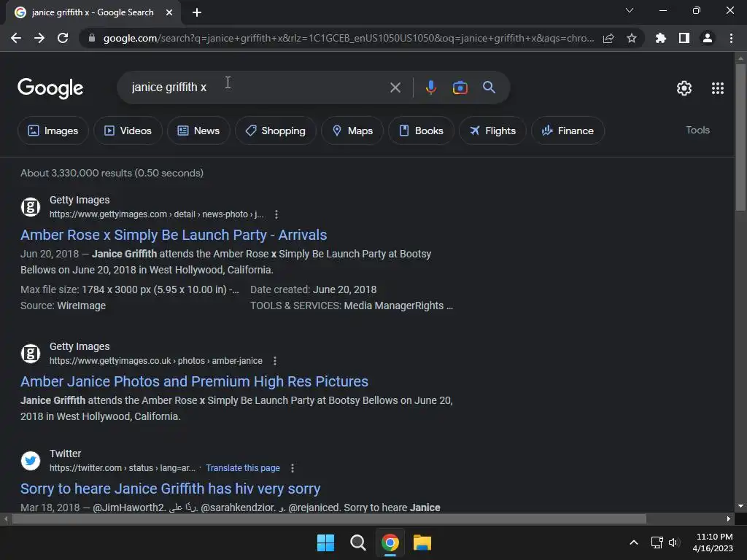Close the janice griffith x tab

pos(169,12)
